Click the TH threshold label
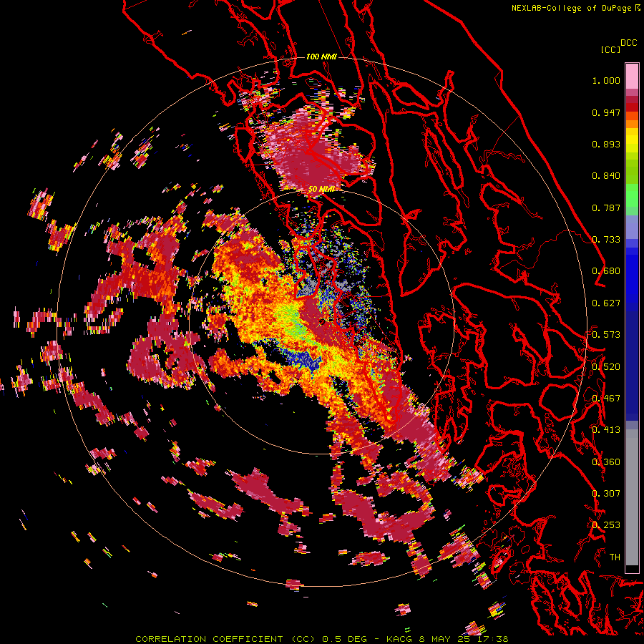Screen dimensions: 644x644 (615, 557)
